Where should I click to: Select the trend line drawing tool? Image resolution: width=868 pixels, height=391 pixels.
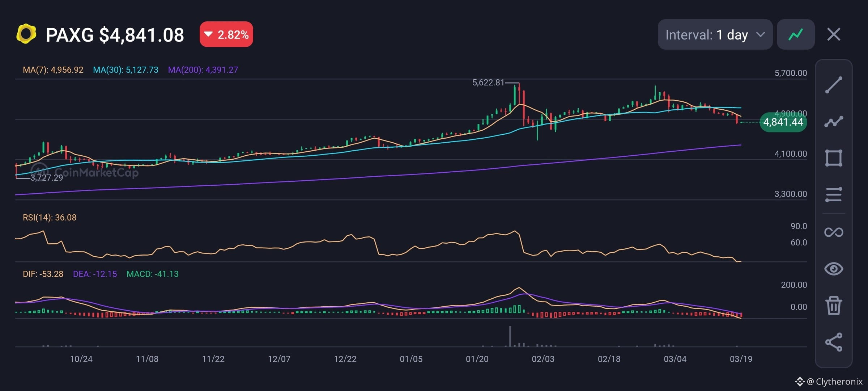click(834, 85)
